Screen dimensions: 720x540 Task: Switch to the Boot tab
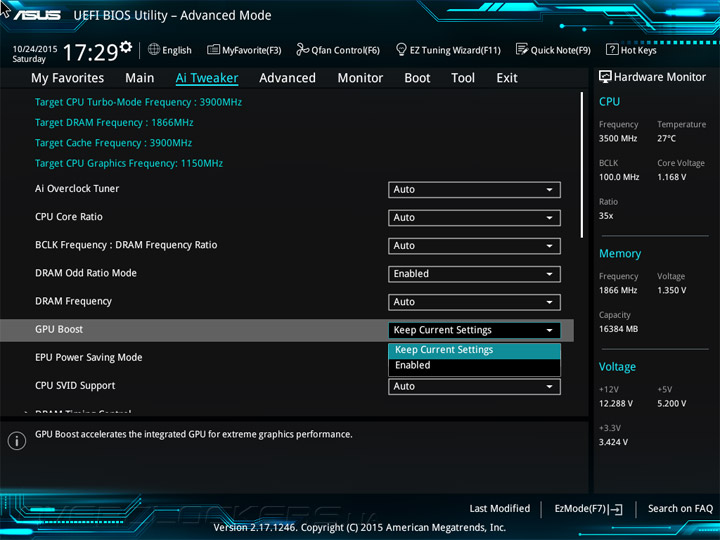point(417,78)
